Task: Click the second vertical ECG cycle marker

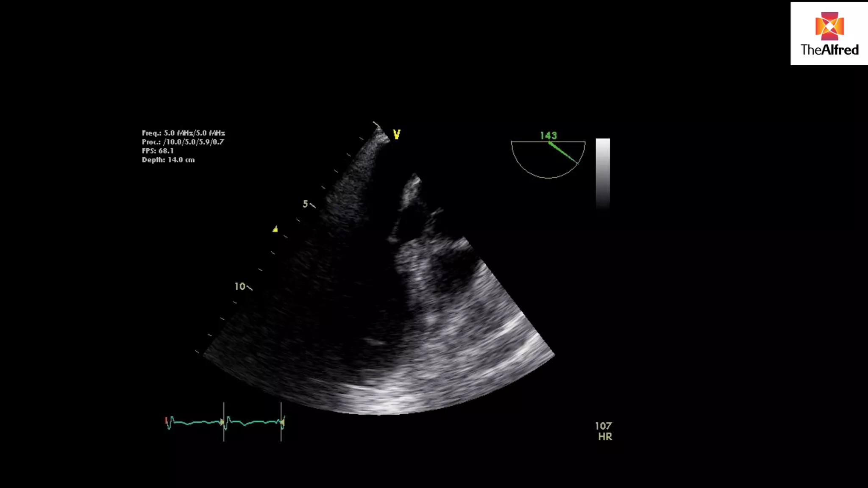Action: pyautogui.click(x=281, y=421)
